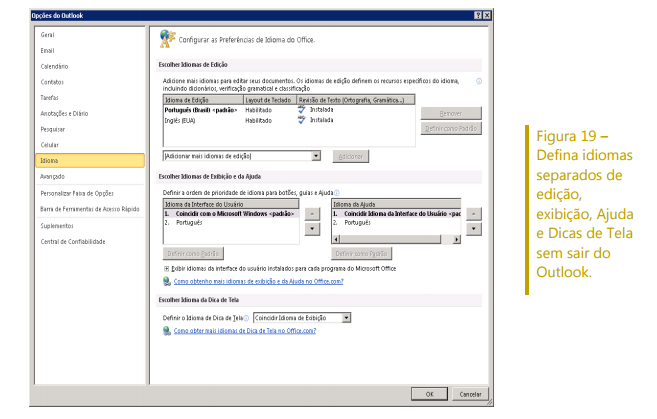Open the ScreenTip language dropdown
This screenshot has width=657, height=419.
[346, 317]
